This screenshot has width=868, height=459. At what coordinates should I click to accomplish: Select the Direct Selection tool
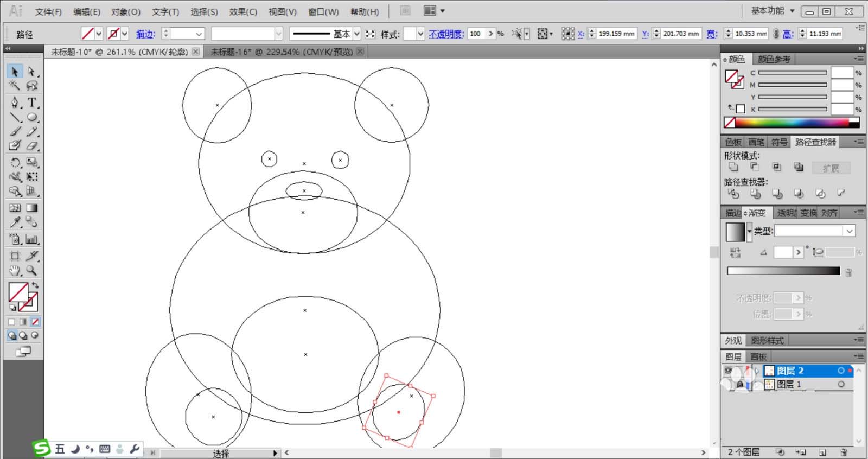[x=32, y=72]
